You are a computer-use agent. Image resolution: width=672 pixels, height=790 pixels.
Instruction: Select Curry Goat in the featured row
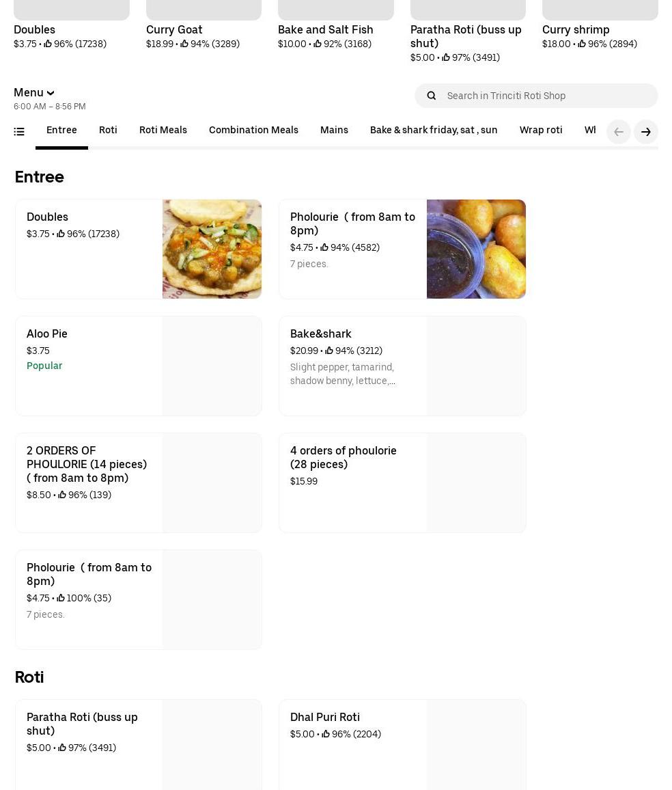174,29
